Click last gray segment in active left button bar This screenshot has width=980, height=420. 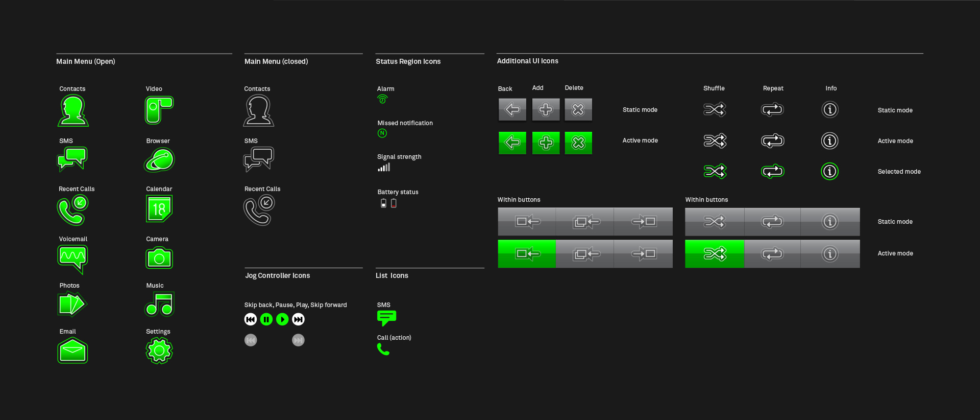click(643, 253)
